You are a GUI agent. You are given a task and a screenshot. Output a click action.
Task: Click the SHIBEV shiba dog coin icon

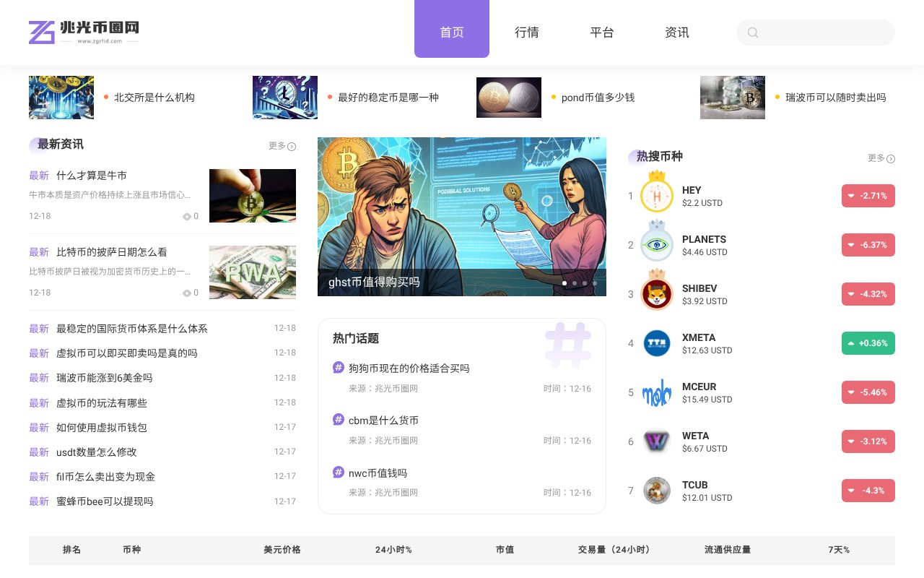point(656,294)
